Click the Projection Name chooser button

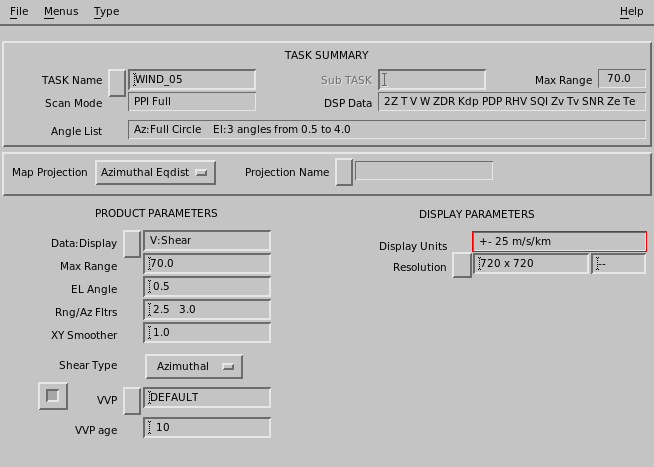(345, 172)
